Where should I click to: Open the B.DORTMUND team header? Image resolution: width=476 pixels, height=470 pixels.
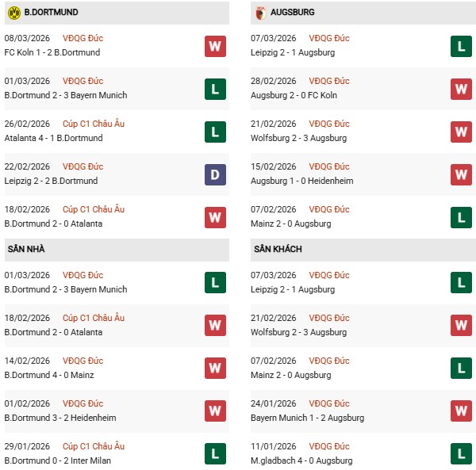(x=51, y=13)
